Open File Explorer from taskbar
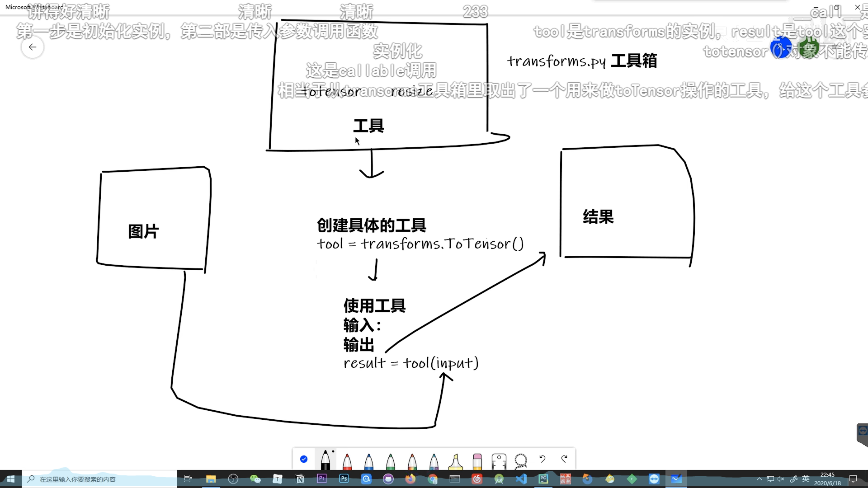This screenshot has width=868, height=488. point(211,479)
